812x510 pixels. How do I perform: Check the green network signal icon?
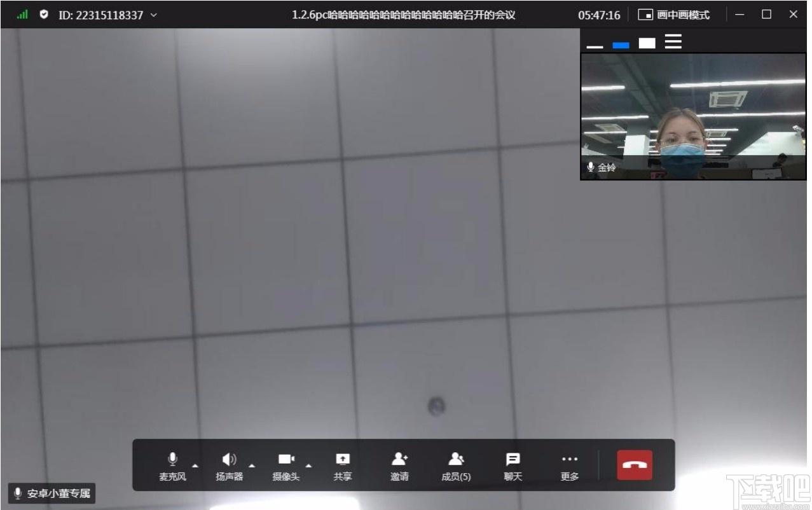(22, 14)
